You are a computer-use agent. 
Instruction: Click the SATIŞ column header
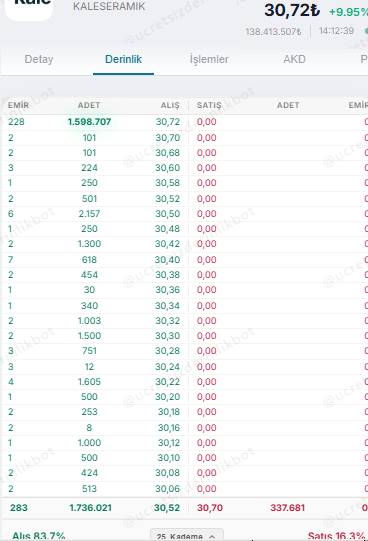209,105
